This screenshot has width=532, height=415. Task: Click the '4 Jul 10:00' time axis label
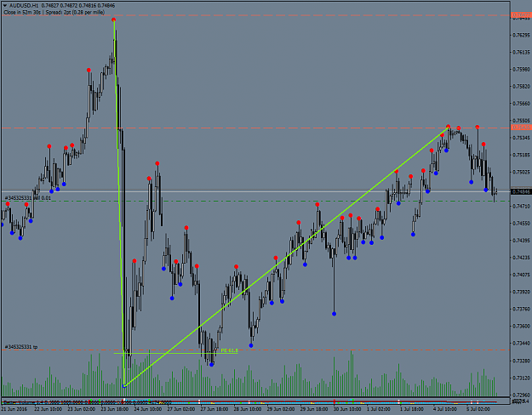pos(445,409)
